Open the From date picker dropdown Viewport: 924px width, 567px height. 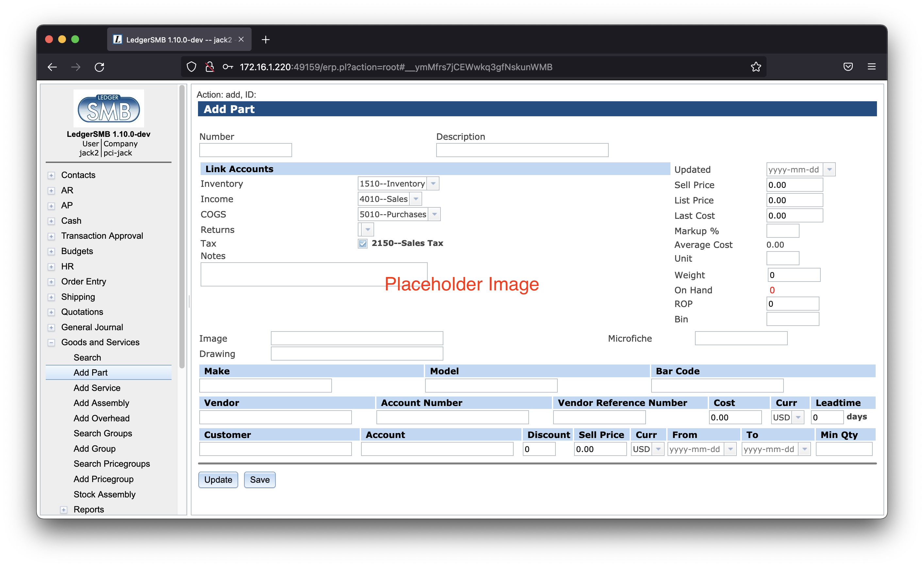point(731,449)
